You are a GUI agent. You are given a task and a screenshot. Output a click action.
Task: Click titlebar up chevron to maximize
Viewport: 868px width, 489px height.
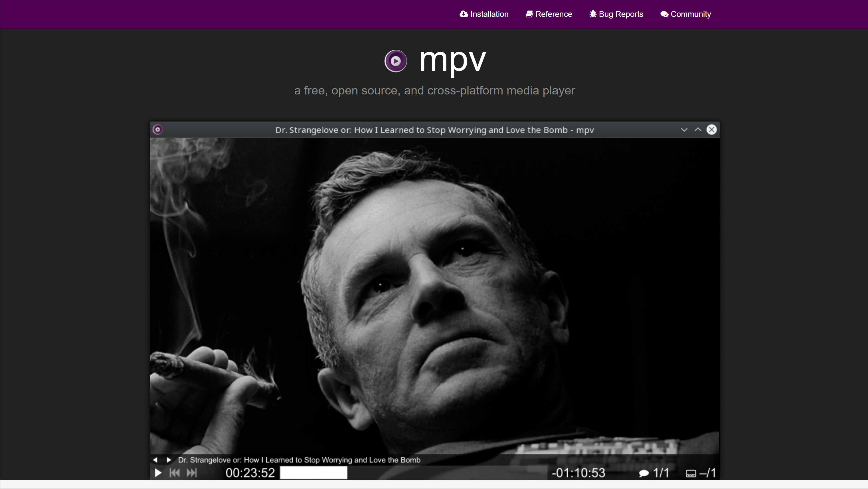pyautogui.click(x=698, y=130)
